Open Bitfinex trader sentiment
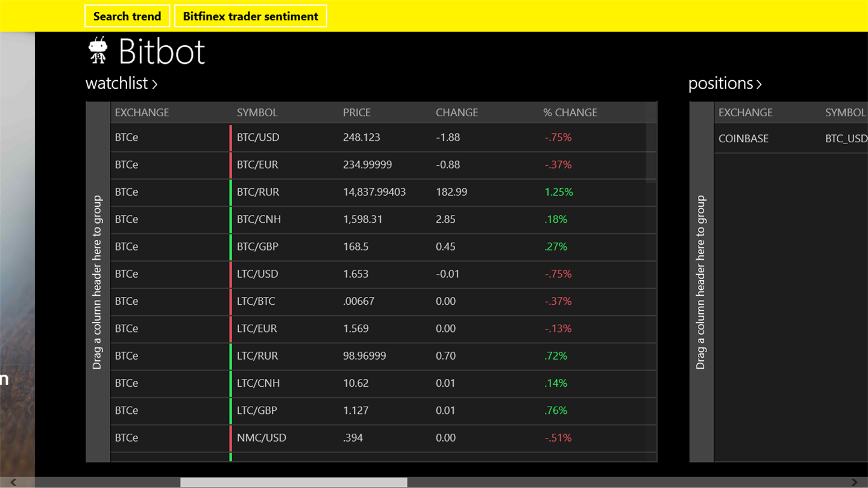Screen dimensions: 868x488 (x=250, y=16)
